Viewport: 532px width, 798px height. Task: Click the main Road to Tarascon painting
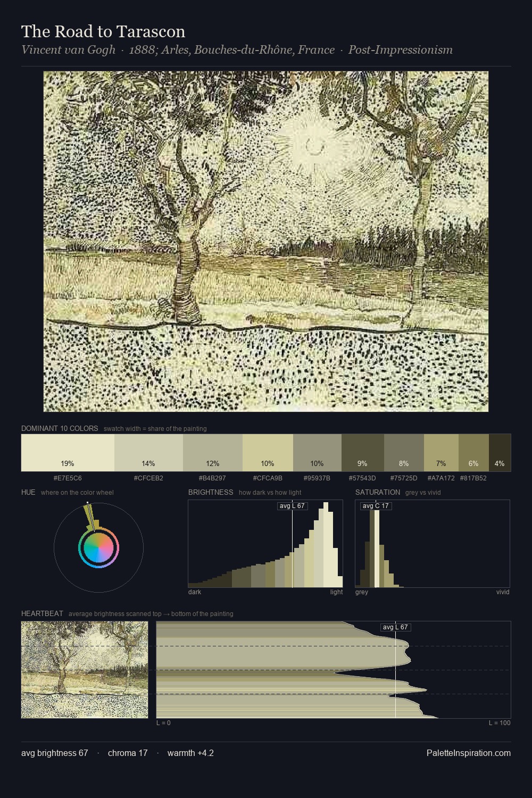pyautogui.click(x=266, y=242)
